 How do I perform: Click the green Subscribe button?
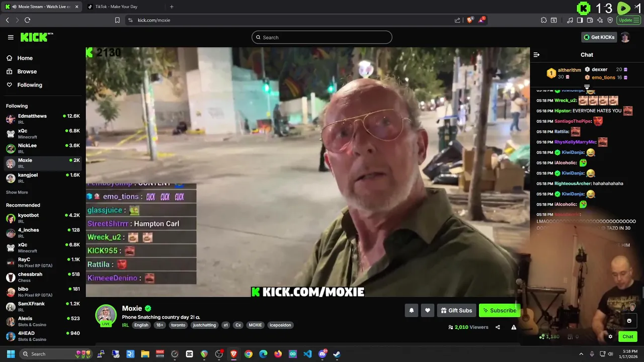click(x=500, y=310)
